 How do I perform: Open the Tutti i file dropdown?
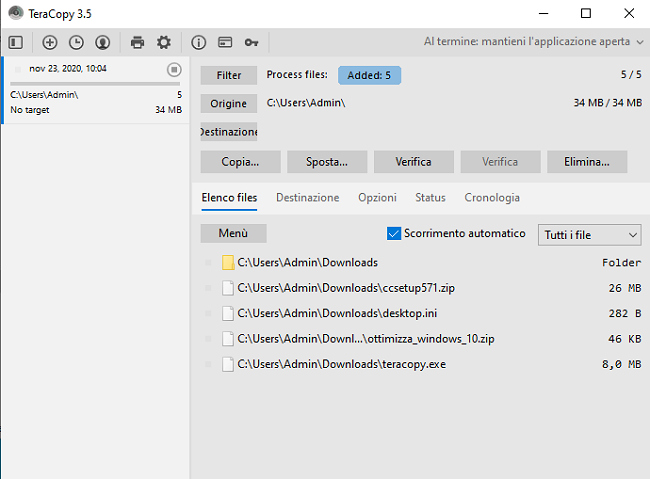tap(589, 234)
